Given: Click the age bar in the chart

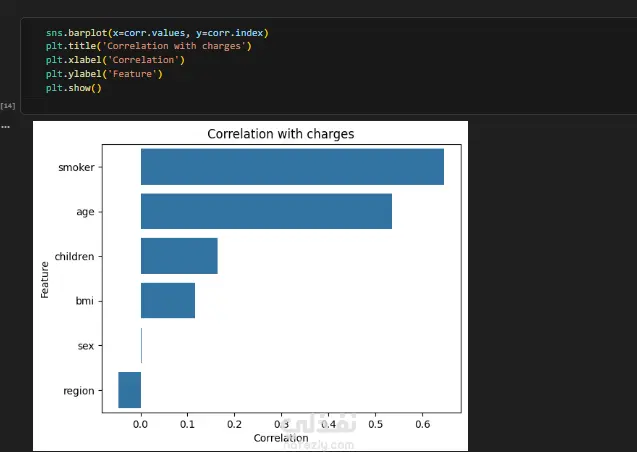Looking at the screenshot, I should pyautogui.click(x=266, y=211).
